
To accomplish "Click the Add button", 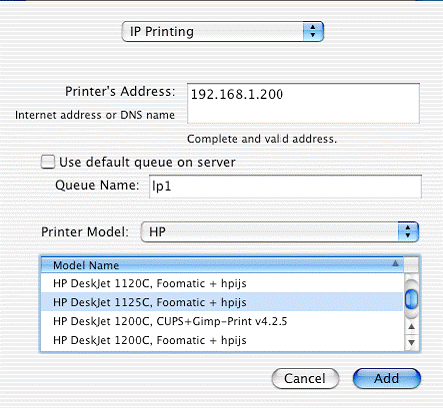I will [387, 378].
